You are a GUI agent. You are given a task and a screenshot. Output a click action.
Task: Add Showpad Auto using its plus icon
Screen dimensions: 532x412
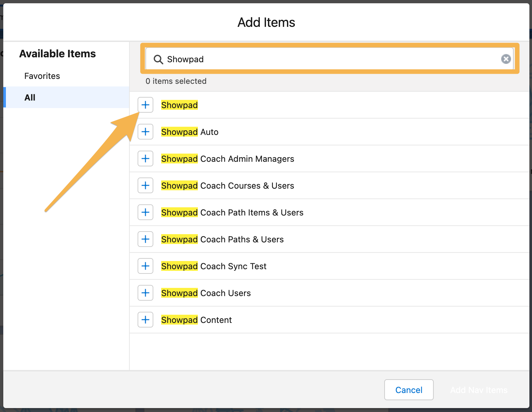click(x=145, y=132)
